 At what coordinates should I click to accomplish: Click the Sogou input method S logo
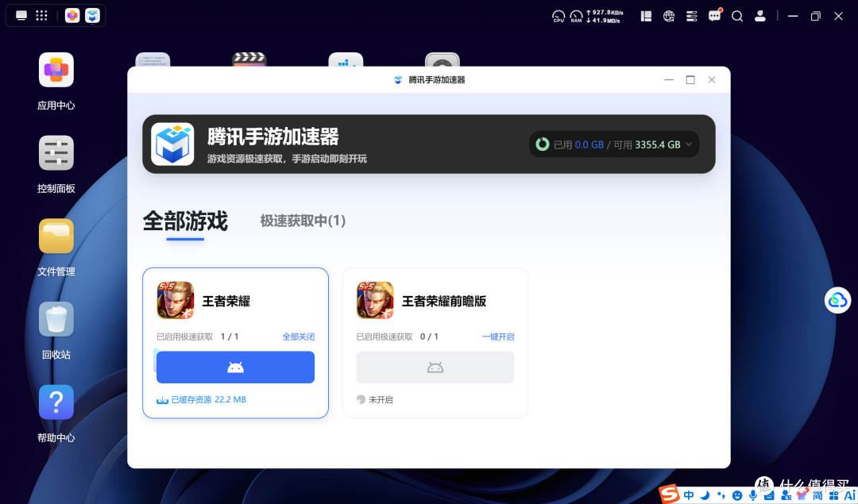pyautogui.click(x=668, y=494)
